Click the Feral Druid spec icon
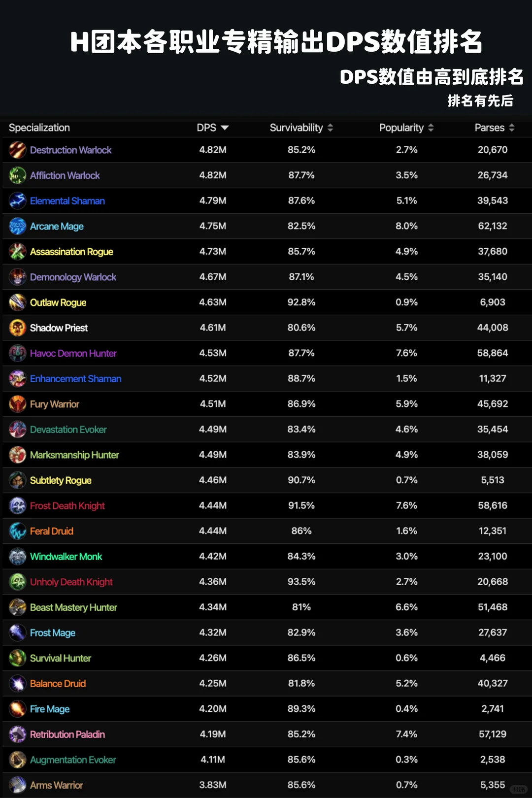The image size is (532, 798). pos(18,531)
